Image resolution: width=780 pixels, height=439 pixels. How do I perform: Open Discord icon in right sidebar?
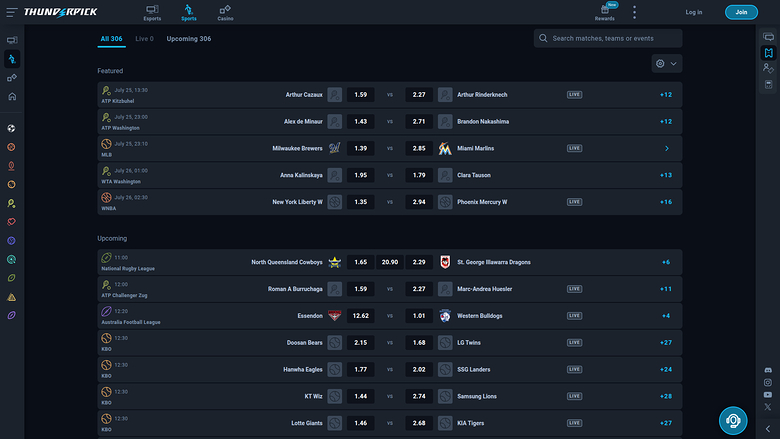coord(768,370)
